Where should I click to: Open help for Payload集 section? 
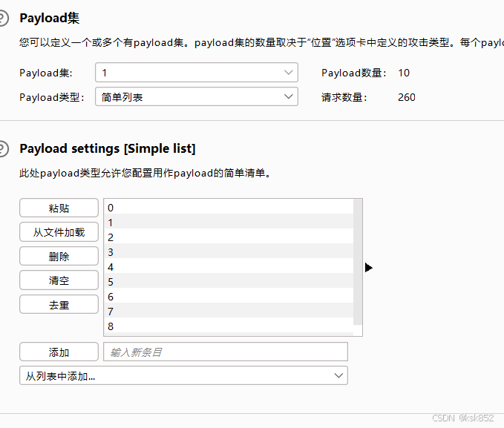click(x=3, y=18)
